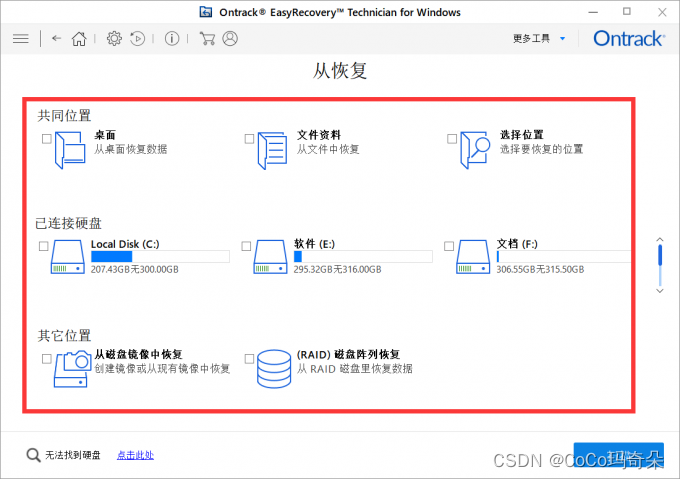Select the 从磁盘镜像中恢复 label
The image size is (680, 479).
(138, 355)
